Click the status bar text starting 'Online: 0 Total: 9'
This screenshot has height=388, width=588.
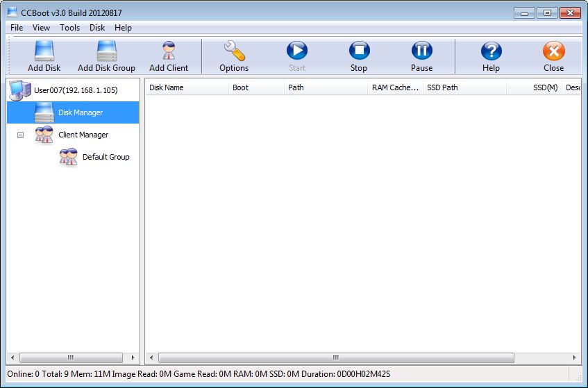tap(199, 374)
